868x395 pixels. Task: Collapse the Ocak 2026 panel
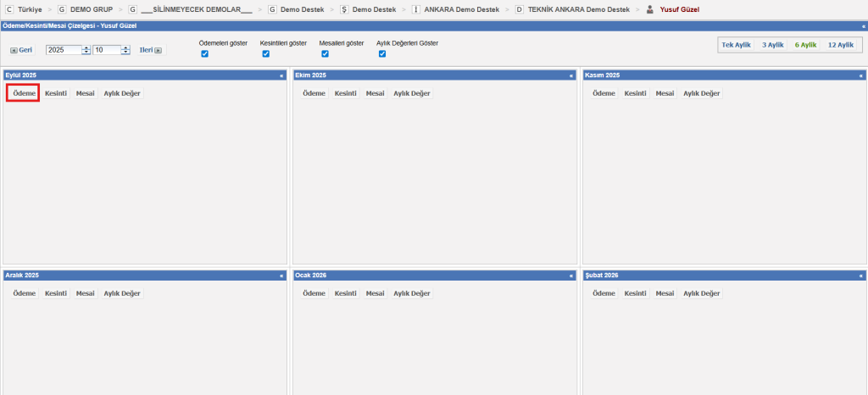571,275
